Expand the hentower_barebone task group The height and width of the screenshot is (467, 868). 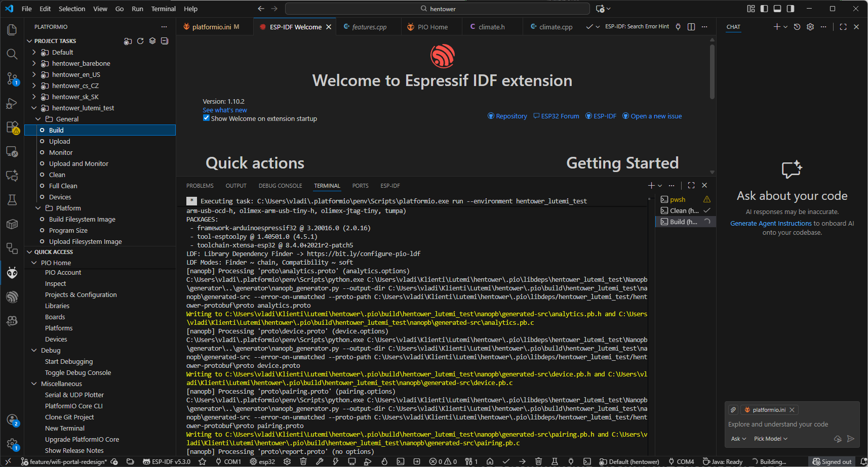click(x=34, y=63)
